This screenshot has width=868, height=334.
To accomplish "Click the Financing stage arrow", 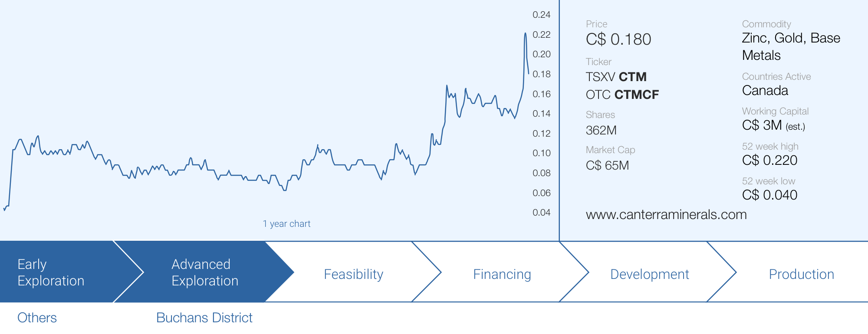I will tap(502, 274).
